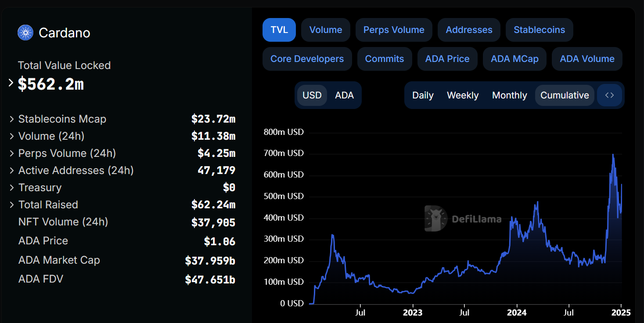
Task: Click the Cardano logo icon
Action: (x=25, y=33)
